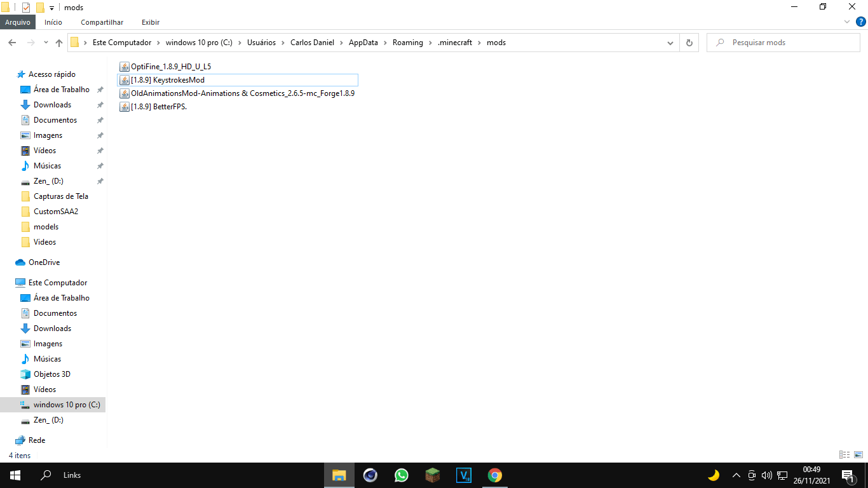868x488 pixels.
Task: Click the OptiFine jar file icon
Action: (x=125, y=66)
